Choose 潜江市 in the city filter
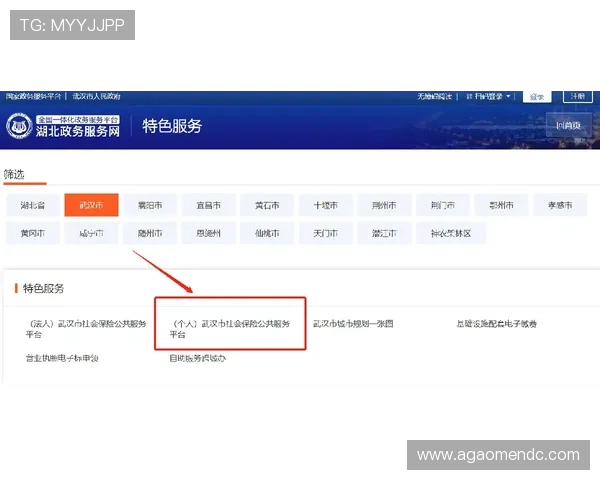Screen dimensions: 600x480 384,233
